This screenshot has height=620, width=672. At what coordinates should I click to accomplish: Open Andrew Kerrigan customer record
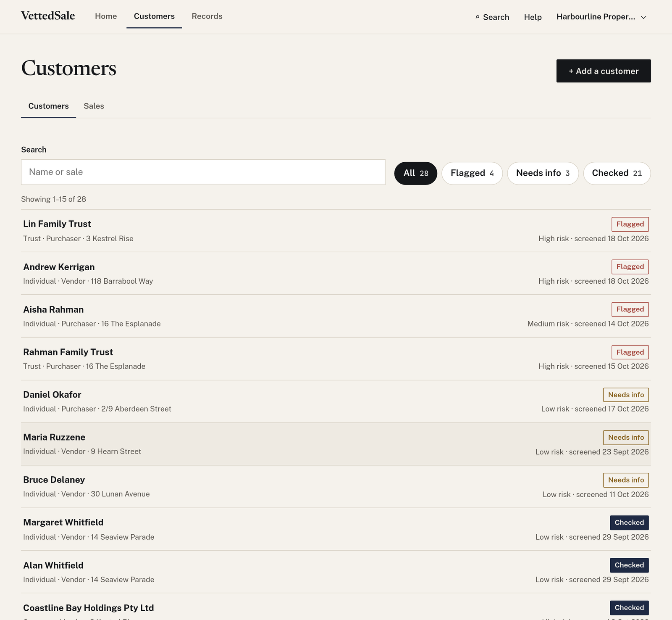(336, 274)
